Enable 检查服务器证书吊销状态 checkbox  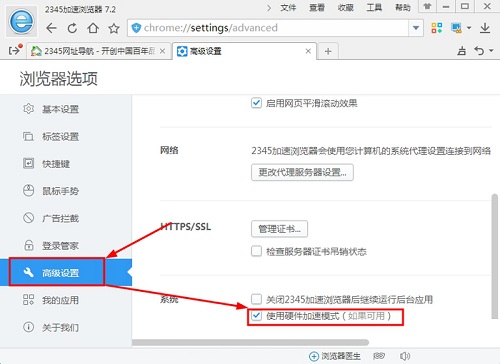(256, 251)
